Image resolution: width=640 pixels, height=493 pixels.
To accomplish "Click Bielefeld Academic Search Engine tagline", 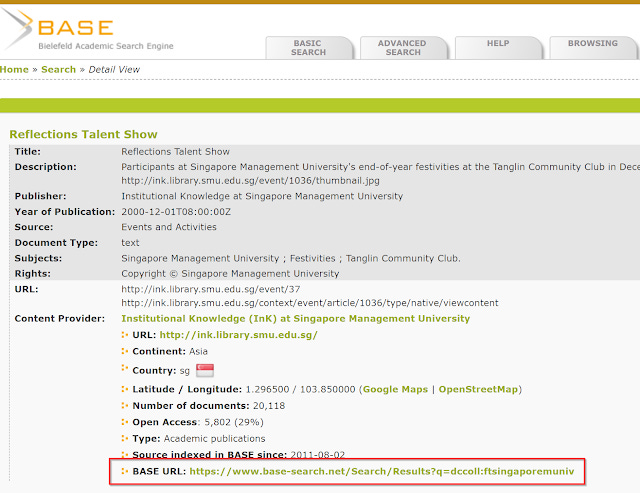I will coord(106,46).
